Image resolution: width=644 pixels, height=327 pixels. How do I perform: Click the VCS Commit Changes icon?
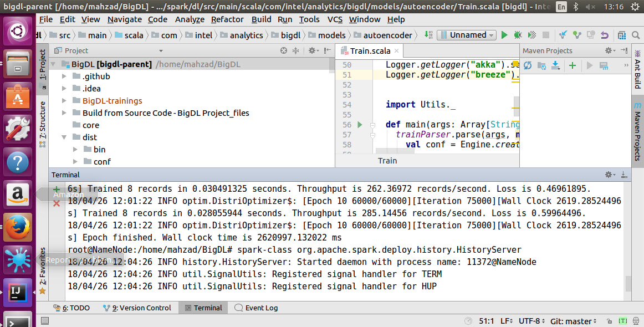point(577,35)
